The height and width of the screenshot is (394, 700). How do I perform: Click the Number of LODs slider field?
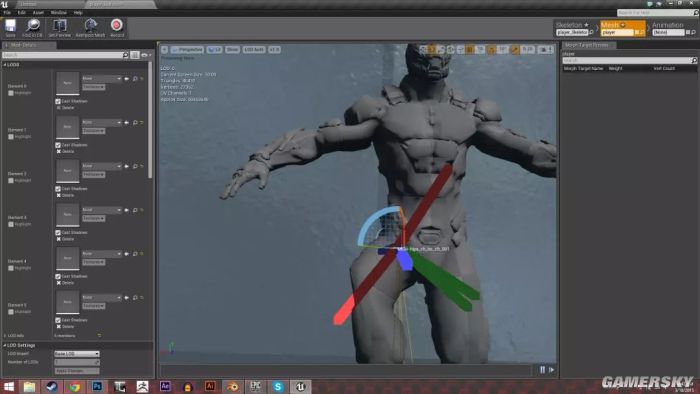77,362
